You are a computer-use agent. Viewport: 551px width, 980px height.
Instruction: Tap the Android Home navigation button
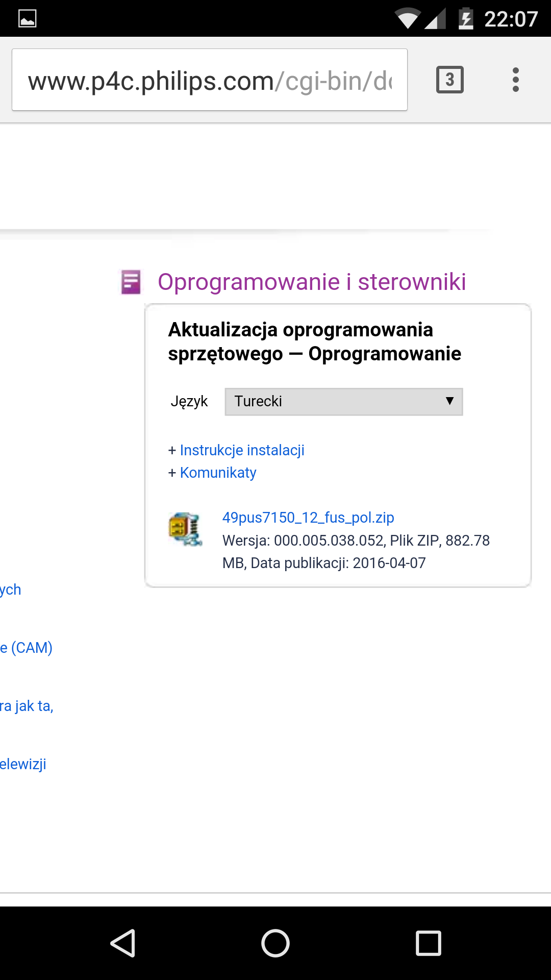point(275,943)
